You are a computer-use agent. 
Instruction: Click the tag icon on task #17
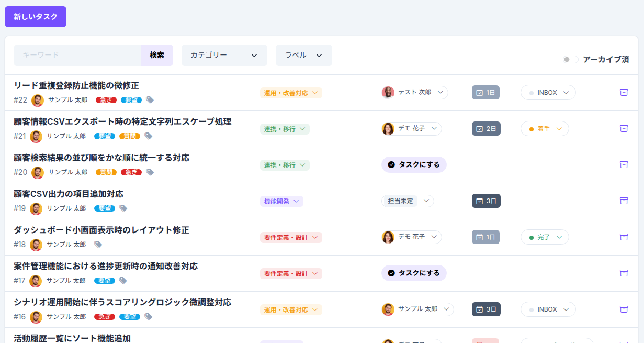click(x=123, y=280)
